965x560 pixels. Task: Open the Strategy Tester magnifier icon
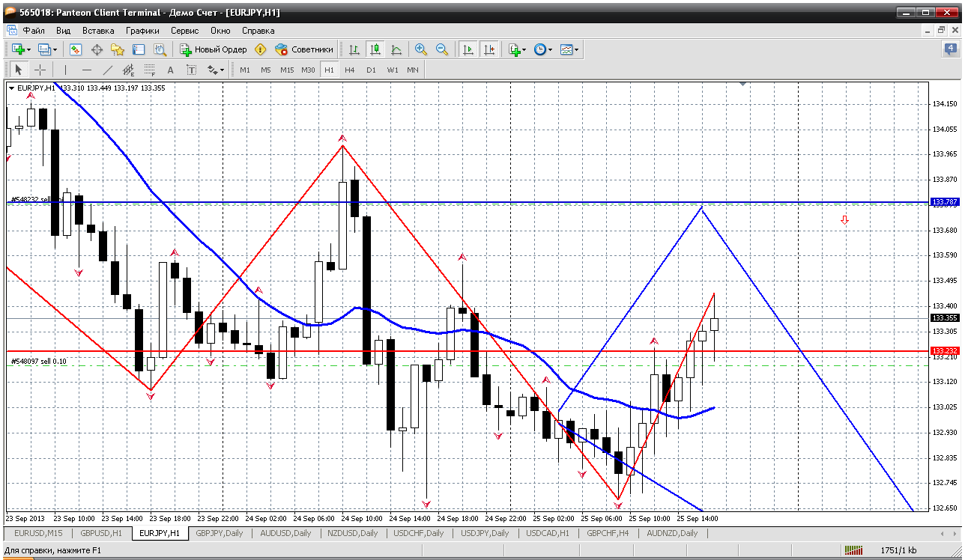[160, 49]
